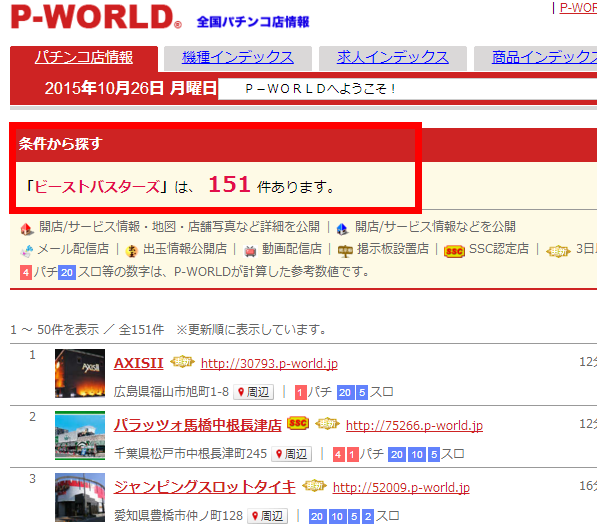
Task: Click AXISII store thumbnail photo
Action: 80,373
